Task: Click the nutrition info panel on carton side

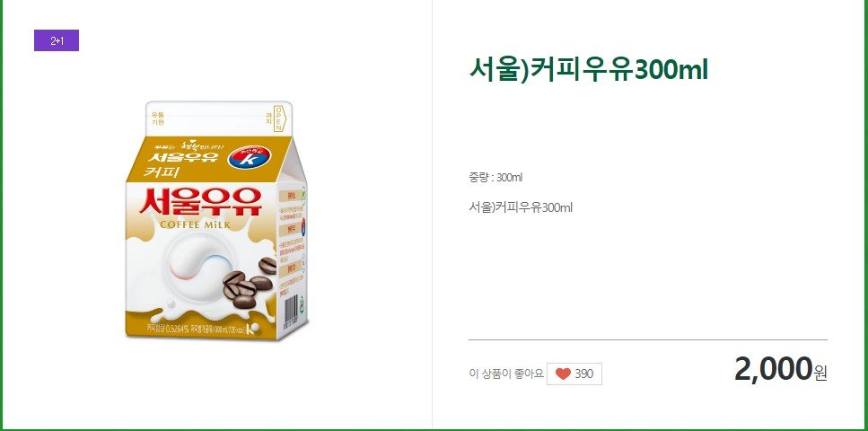Action: coord(291,241)
